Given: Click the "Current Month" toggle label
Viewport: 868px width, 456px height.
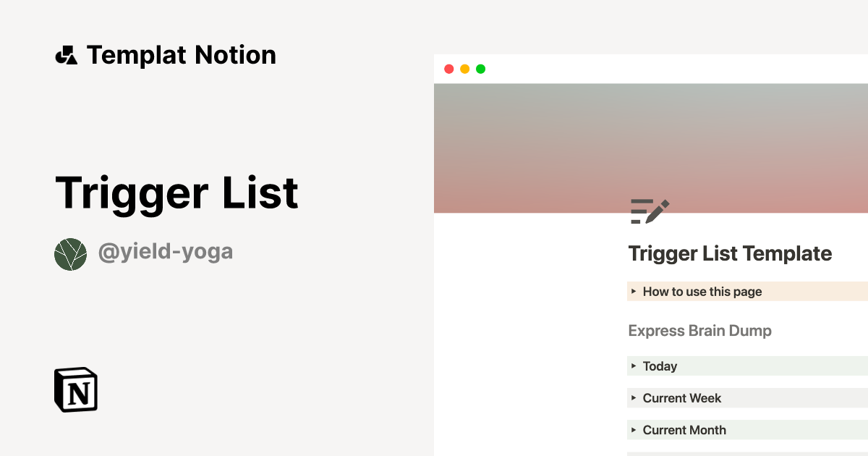Looking at the screenshot, I should click(x=684, y=430).
